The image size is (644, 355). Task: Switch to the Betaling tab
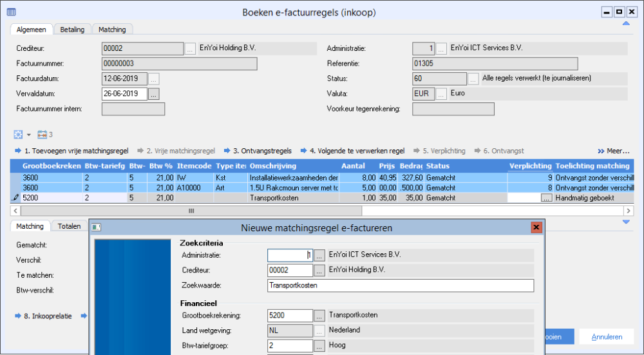pos(72,30)
